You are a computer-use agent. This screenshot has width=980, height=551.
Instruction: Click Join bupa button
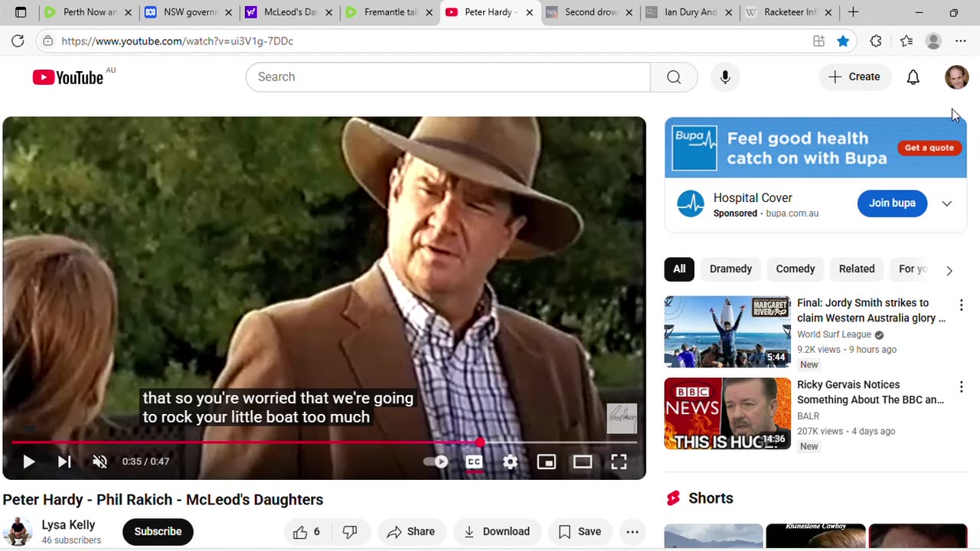892,203
